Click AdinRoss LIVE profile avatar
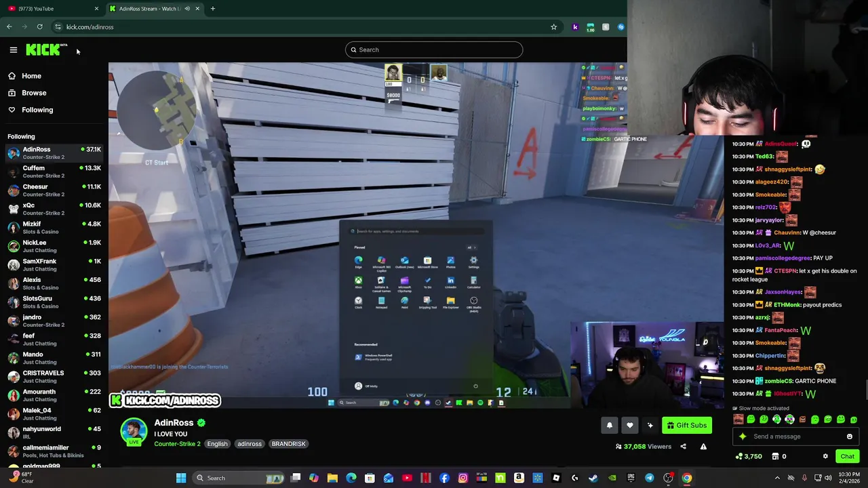This screenshot has width=868, height=488. 134,432
